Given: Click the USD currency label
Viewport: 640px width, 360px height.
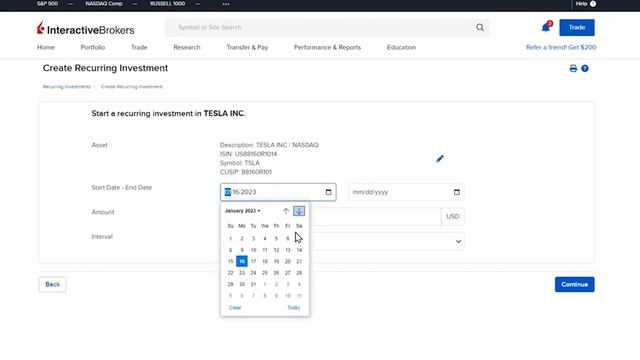Looking at the screenshot, I should pyautogui.click(x=453, y=217).
